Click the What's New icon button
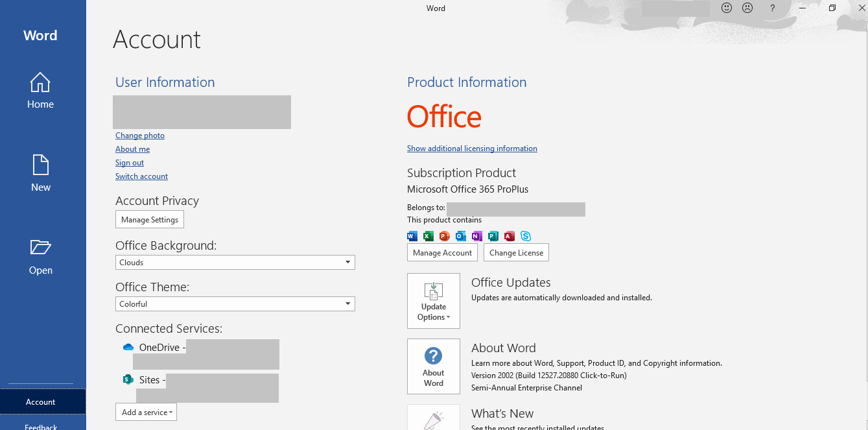This screenshot has height=430, width=868. (434, 418)
